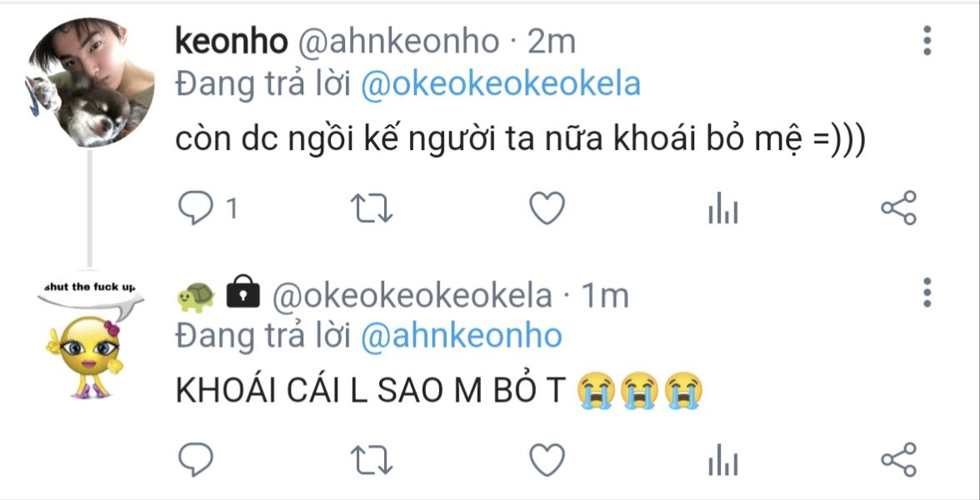Click the keonho display name
The image size is (980, 500).
tap(231, 41)
